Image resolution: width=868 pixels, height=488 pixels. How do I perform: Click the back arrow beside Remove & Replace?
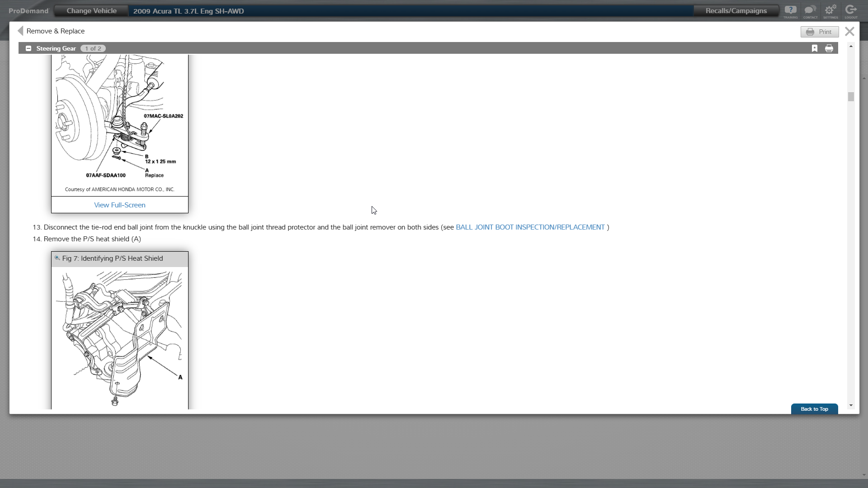click(20, 31)
